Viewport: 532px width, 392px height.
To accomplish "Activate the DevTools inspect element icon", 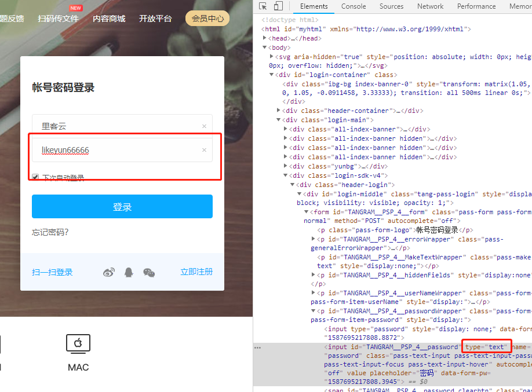I will click(x=263, y=6).
